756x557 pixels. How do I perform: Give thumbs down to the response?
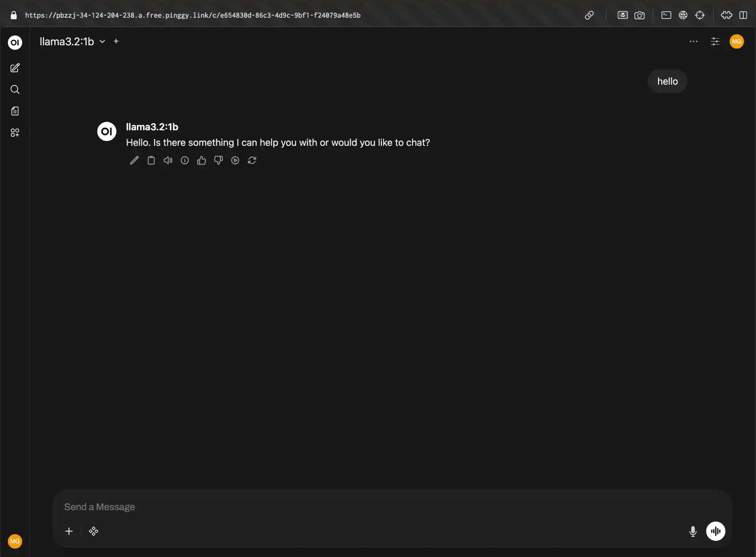219,160
